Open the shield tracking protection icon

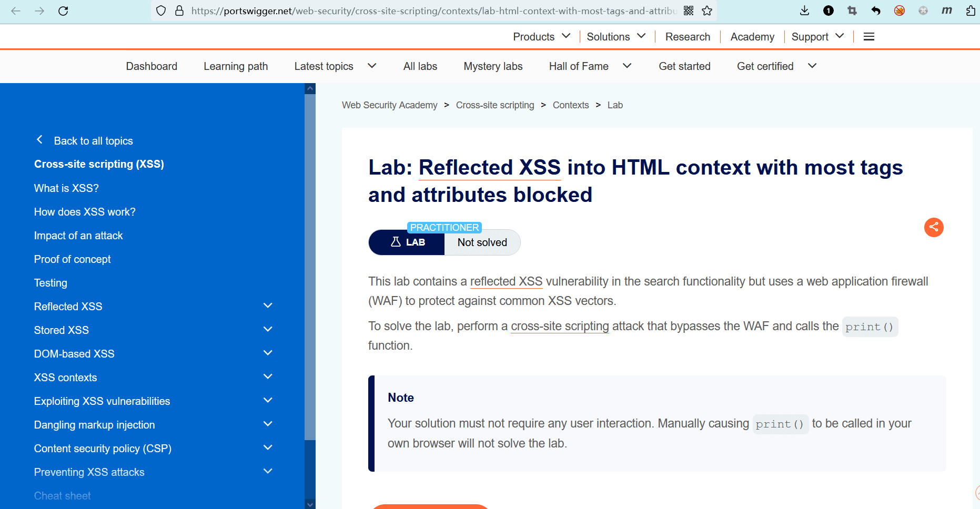tap(161, 11)
